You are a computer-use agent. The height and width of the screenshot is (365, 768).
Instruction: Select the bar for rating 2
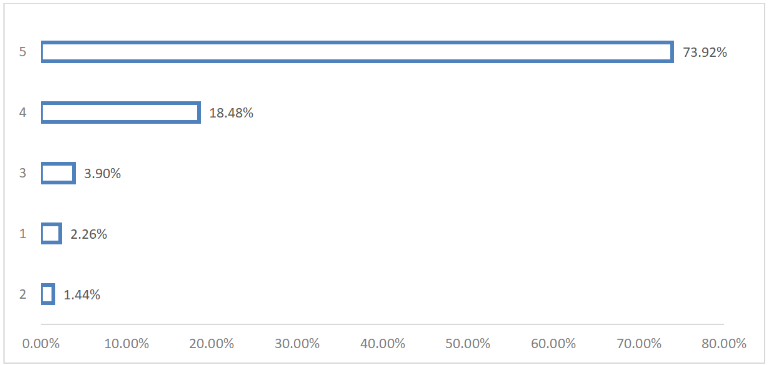[x=48, y=294]
